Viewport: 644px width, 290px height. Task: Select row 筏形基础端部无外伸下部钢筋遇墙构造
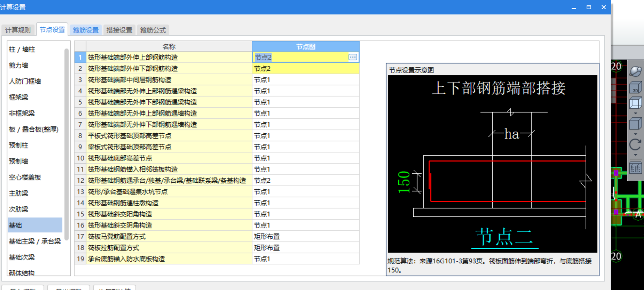coord(169,124)
